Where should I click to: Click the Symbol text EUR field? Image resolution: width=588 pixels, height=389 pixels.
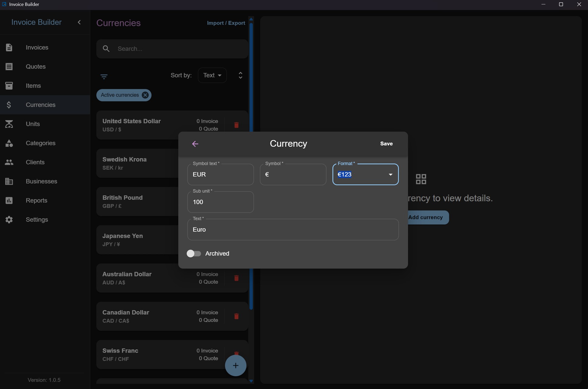pos(221,174)
